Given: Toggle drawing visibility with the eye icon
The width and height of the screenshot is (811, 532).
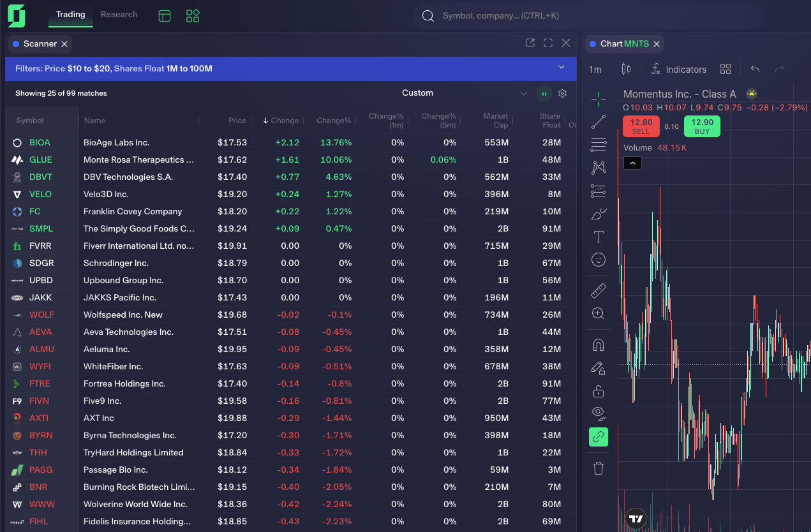Looking at the screenshot, I should (598, 412).
